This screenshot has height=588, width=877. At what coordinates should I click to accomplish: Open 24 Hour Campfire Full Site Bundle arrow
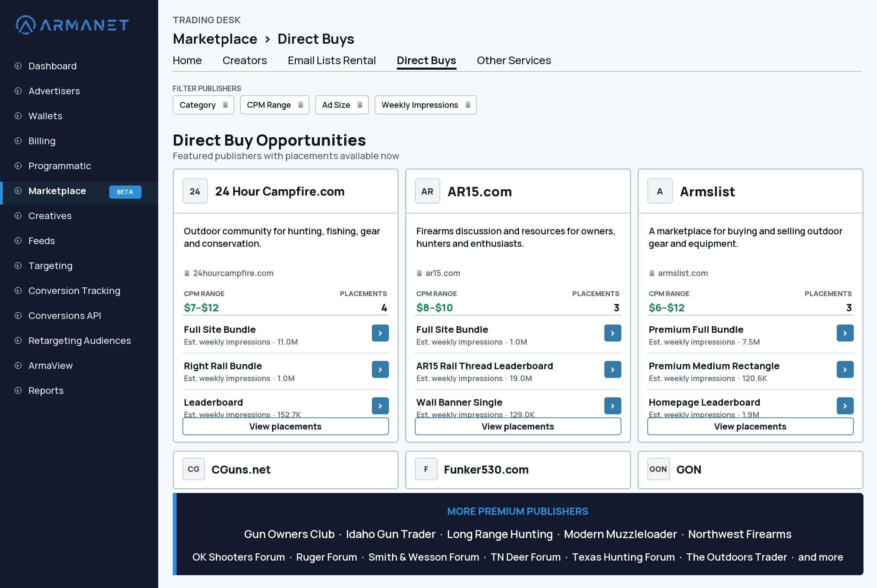tap(380, 333)
